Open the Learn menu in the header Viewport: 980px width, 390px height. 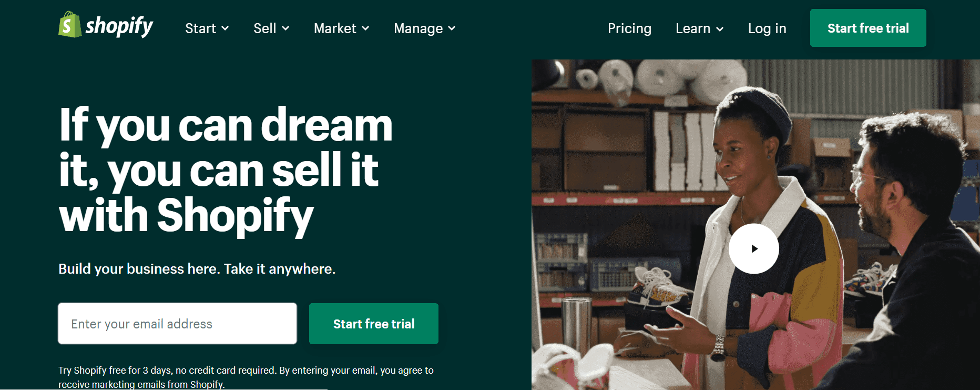(x=699, y=28)
